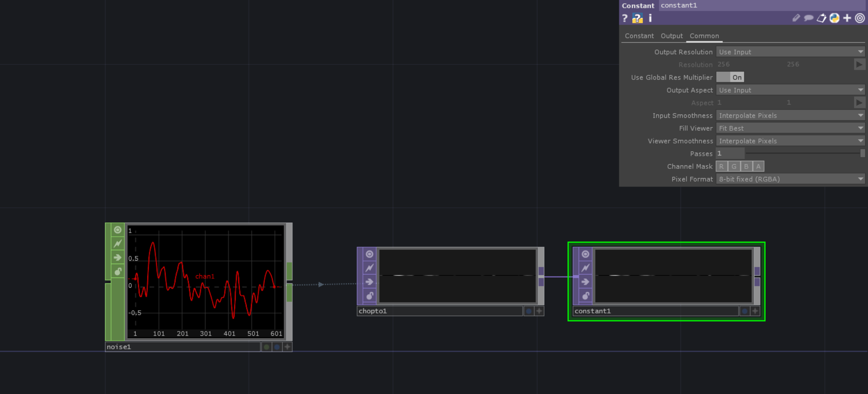Click the Passes slider track
Viewport: 868px width, 394px height.
(x=803, y=153)
